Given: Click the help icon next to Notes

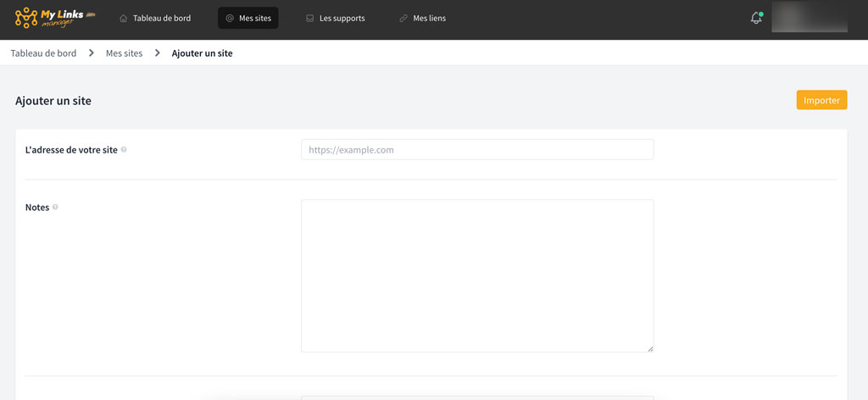Looking at the screenshot, I should tap(56, 207).
